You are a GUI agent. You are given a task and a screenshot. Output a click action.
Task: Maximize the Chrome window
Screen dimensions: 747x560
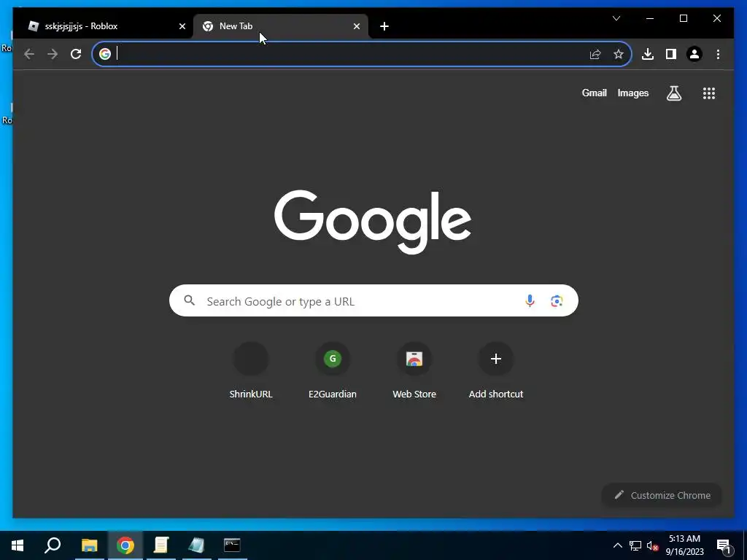coord(683,18)
